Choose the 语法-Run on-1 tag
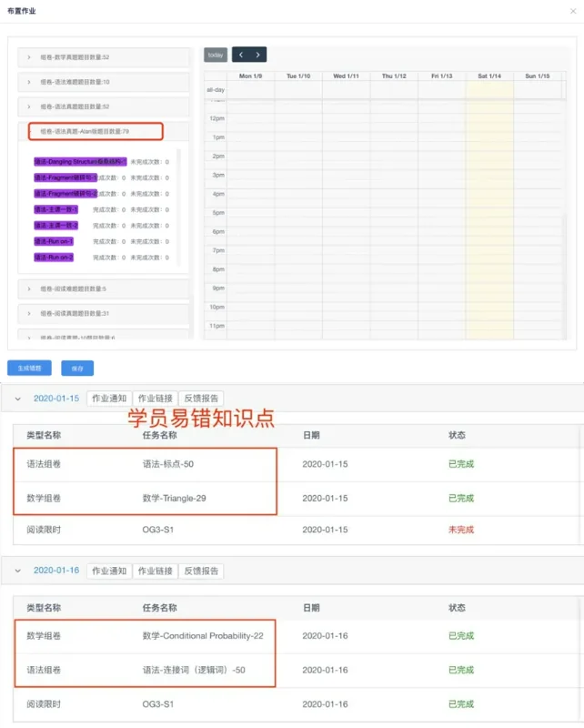This screenshot has height=728, width=584. (x=54, y=241)
